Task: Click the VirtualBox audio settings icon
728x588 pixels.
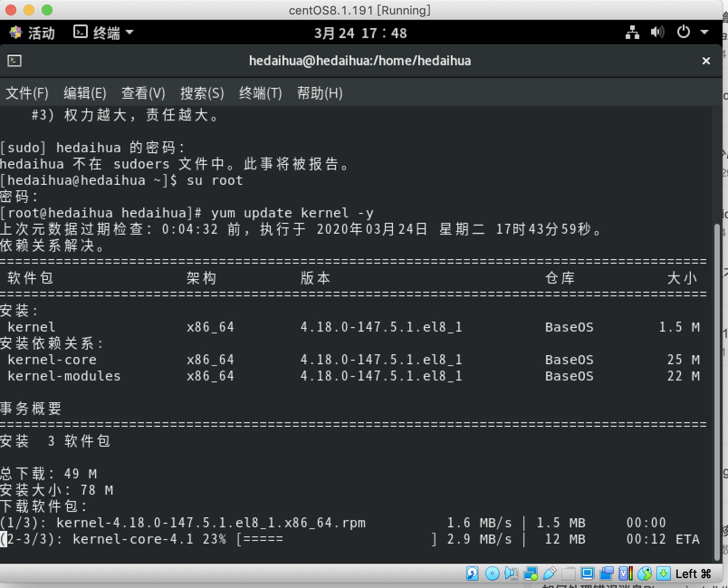Action: 511,574
